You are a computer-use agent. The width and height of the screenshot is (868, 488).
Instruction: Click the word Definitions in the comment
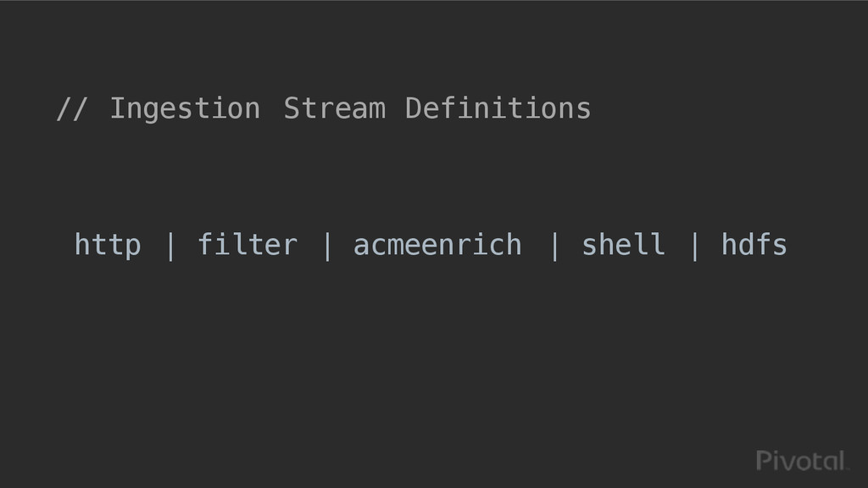pyautogui.click(x=498, y=108)
